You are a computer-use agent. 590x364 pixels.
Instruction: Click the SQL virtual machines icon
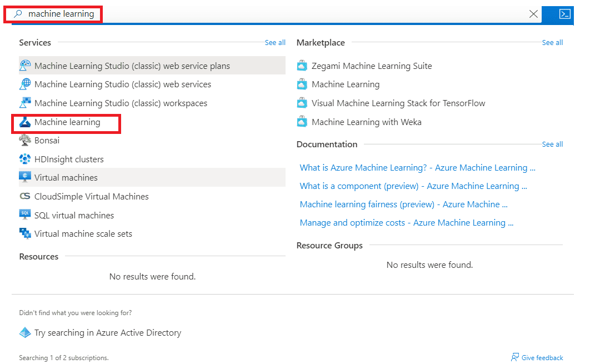25,215
